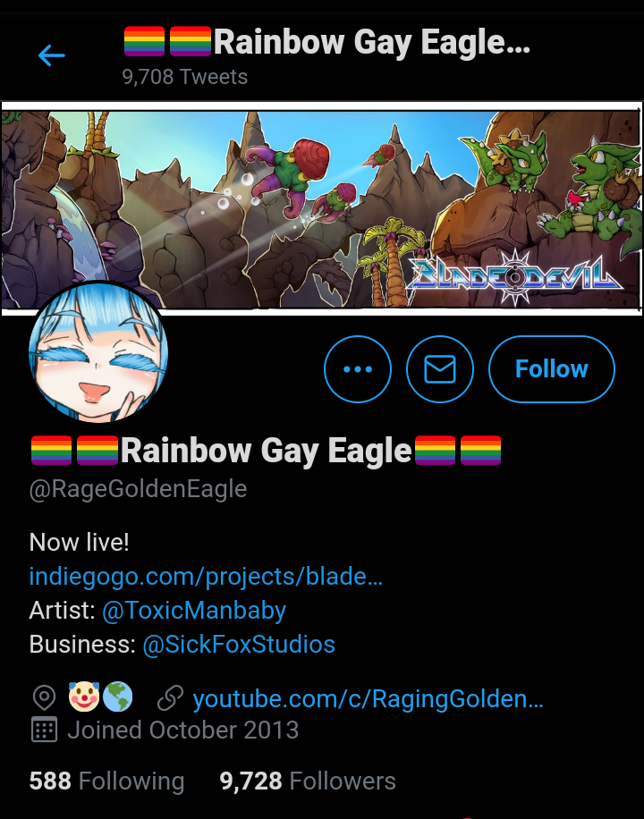View the Blade Devil banner image
Viewport: 644px width, 819px height.
322,208
